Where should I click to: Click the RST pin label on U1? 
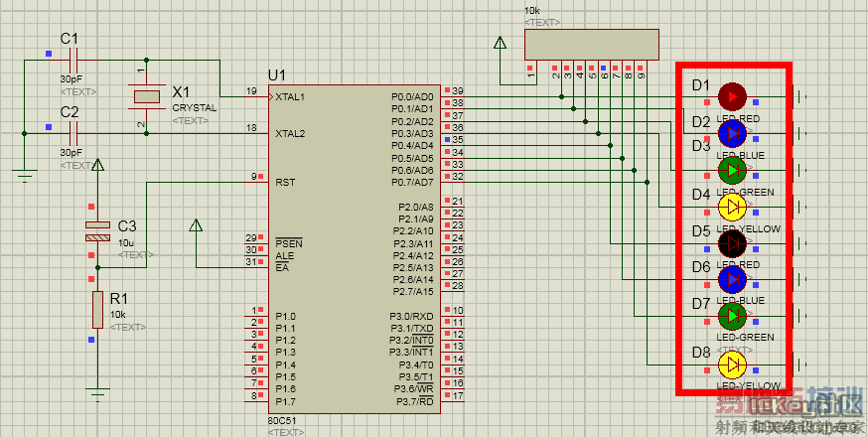[284, 182]
